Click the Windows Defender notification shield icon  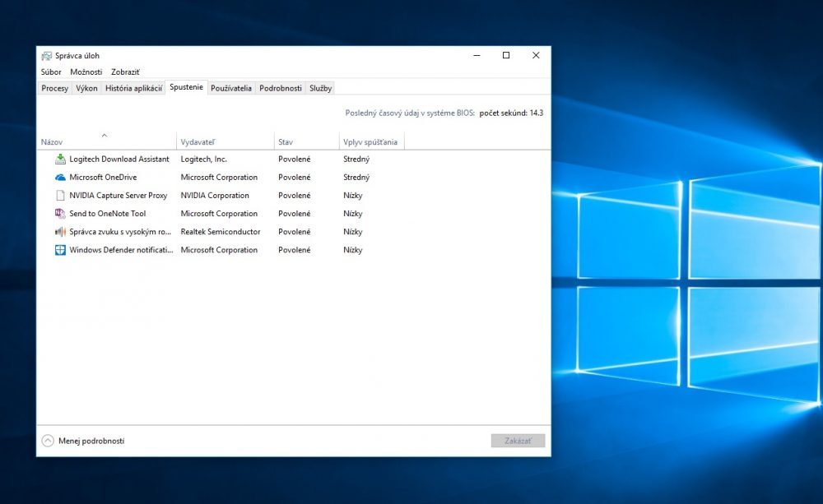click(x=60, y=250)
